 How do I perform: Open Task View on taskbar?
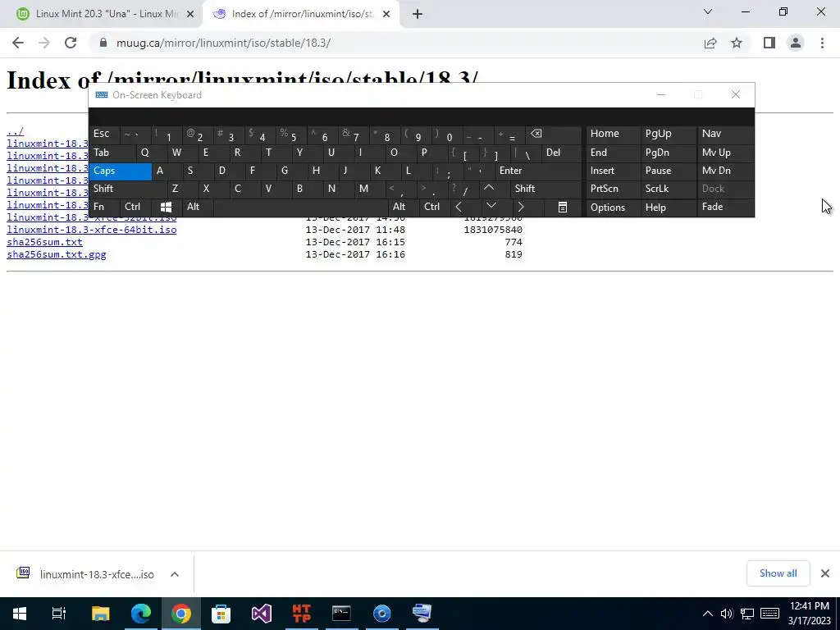tap(59, 614)
